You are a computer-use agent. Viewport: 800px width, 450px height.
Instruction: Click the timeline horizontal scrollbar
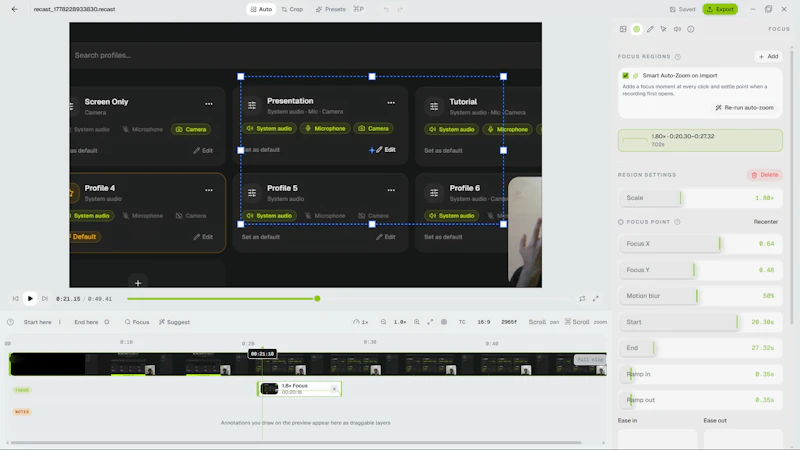point(296,442)
